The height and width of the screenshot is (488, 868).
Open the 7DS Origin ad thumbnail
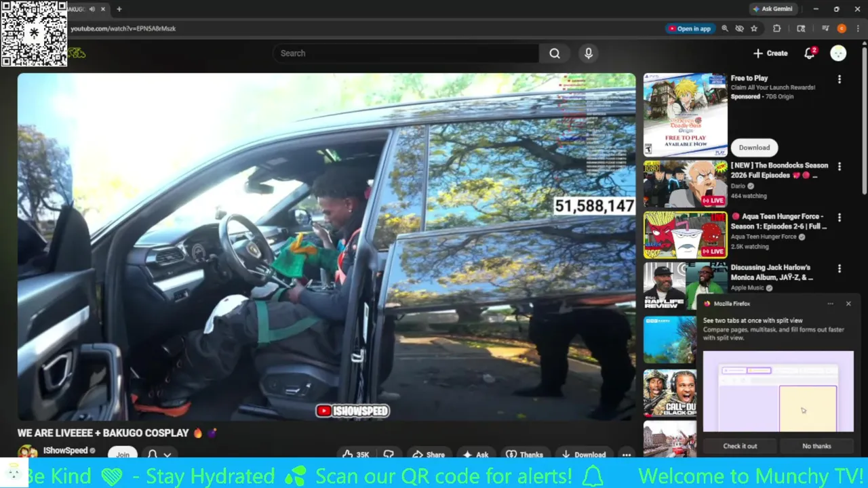[685, 115]
